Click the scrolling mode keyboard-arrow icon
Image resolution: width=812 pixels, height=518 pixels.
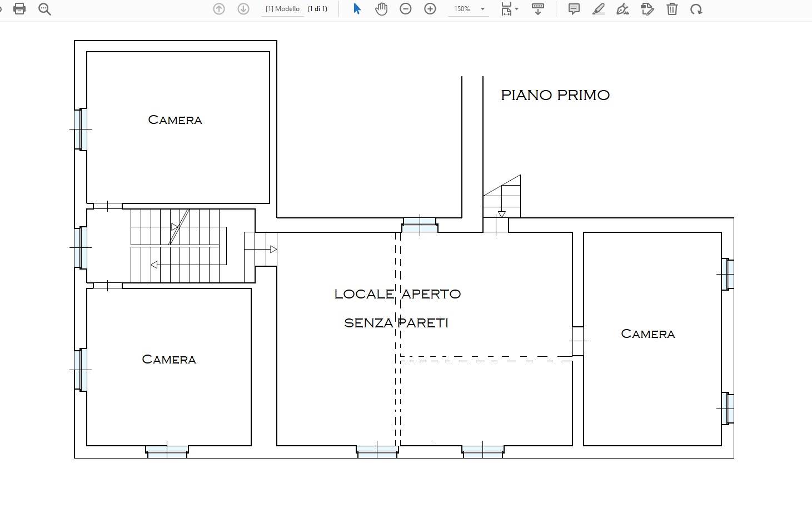pyautogui.click(x=538, y=9)
